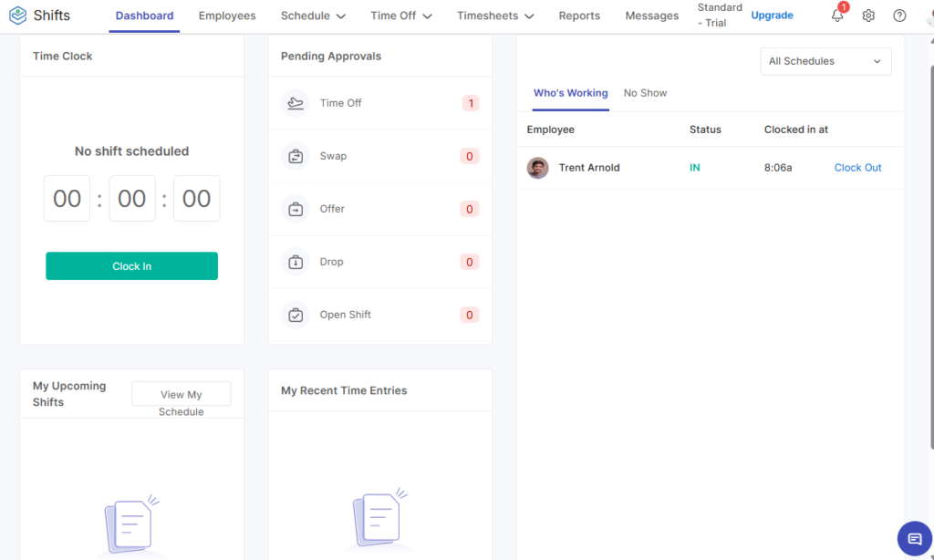Click the Employee column header
Screen dimensions: 934x560
click(x=550, y=130)
